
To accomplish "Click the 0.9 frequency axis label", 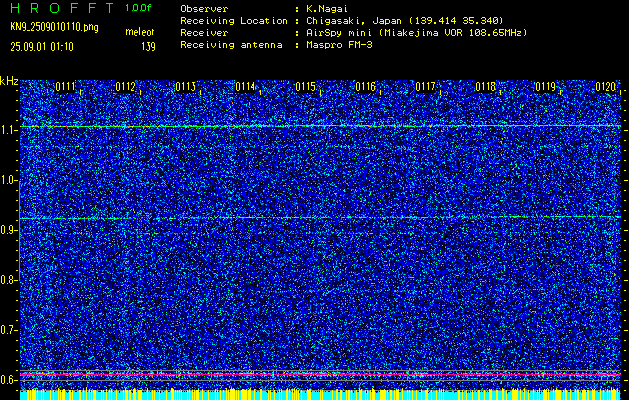I will [7, 230].
